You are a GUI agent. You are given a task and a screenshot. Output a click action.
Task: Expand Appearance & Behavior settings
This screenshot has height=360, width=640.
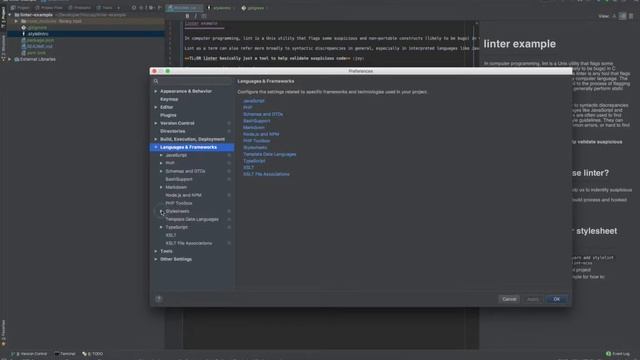tap(156, 91)
